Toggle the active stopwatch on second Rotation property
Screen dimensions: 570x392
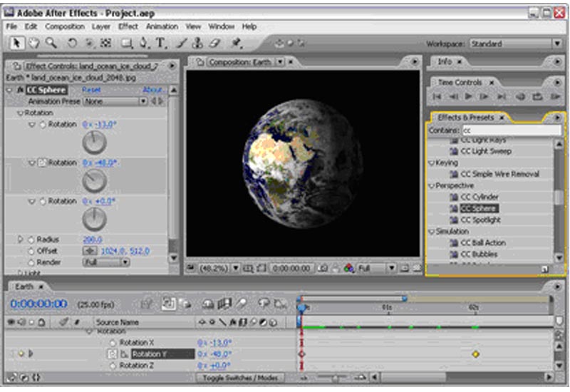pos(43,163)
